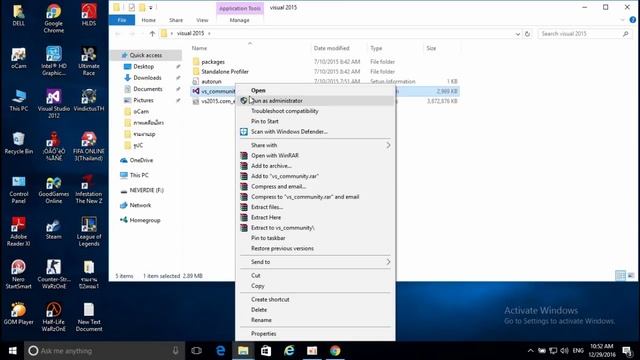Click the Windows Start button
Viewport: 640px width, 360px height.
click(x=12, y=351)
